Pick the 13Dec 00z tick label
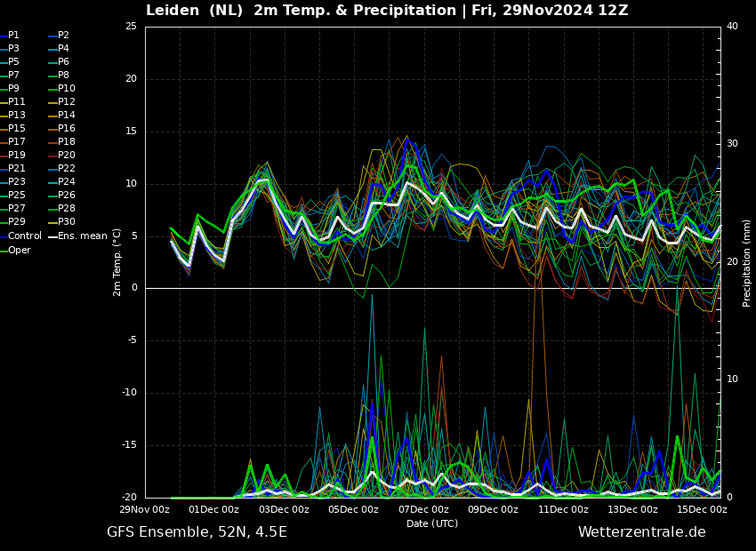 pyautogui.click(x=633, y=509)
